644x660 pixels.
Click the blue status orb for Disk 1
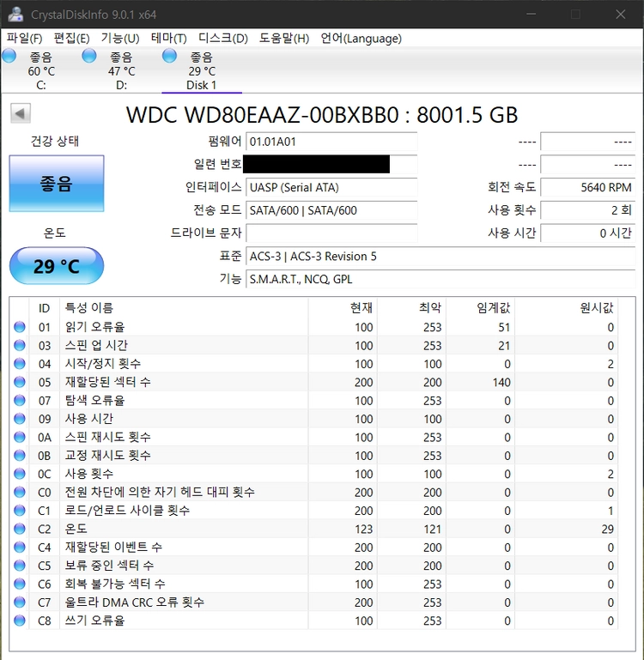pos(169,56)
